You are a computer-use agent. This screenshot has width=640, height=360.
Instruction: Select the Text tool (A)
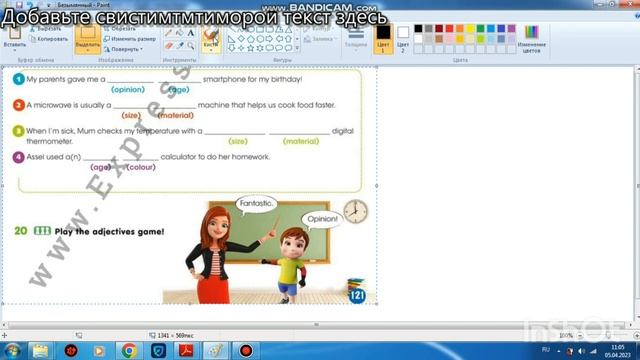click(191, 33)
